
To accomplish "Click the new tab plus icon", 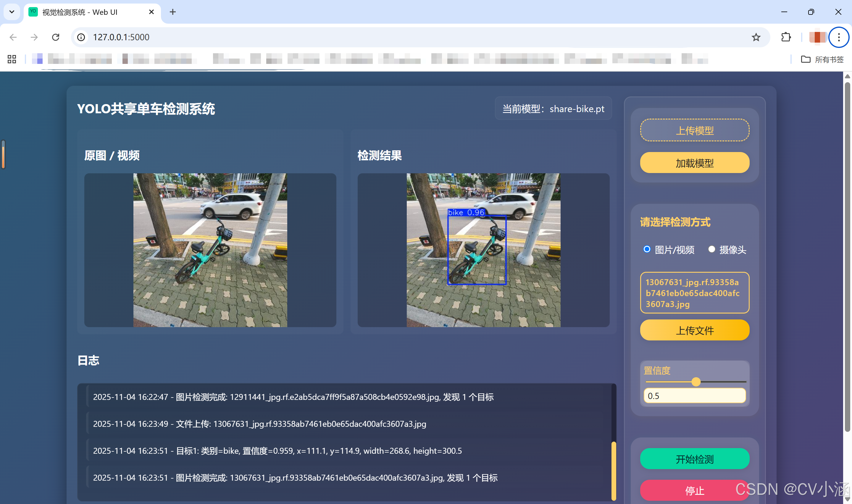I will pos(172,12).
